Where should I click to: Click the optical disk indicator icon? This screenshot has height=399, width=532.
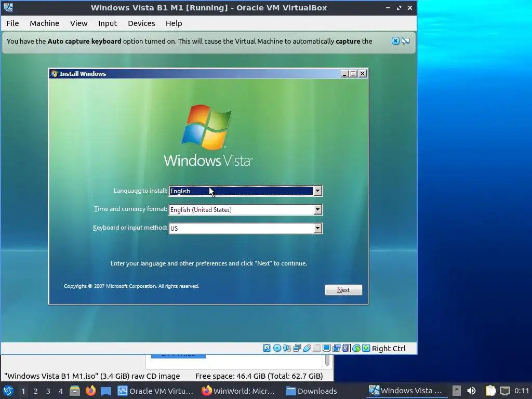(277, 348)
